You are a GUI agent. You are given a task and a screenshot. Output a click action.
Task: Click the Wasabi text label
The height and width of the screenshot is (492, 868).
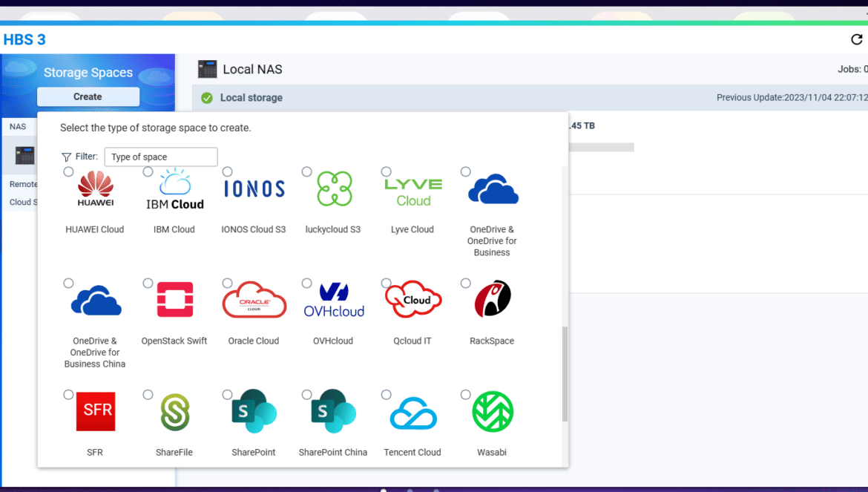(492, 453)
